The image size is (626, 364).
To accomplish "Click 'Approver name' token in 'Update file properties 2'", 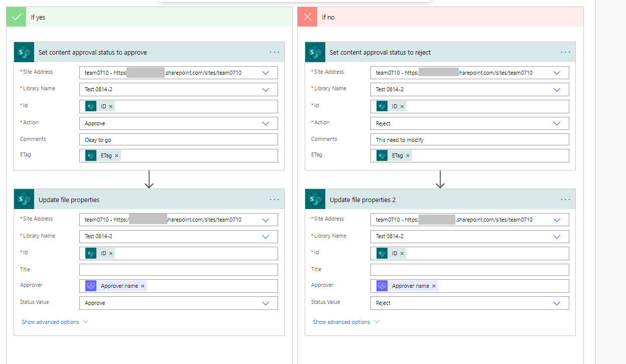I will (x=407, y=286).
